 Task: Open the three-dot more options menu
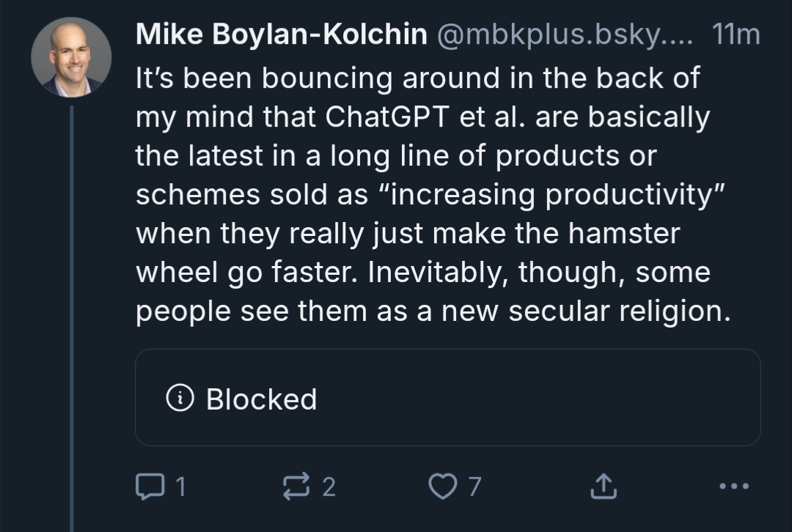coord(734,486)
